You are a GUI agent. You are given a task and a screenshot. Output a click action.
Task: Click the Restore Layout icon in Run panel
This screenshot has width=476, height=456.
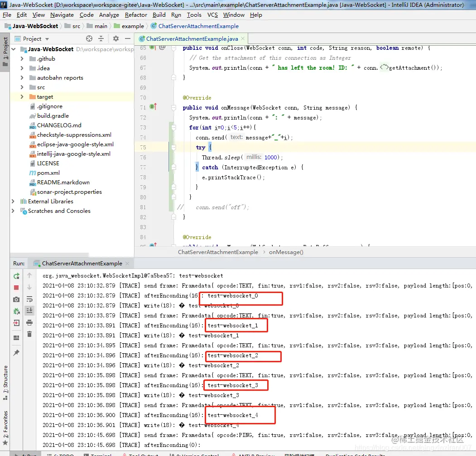click(16, 338)
